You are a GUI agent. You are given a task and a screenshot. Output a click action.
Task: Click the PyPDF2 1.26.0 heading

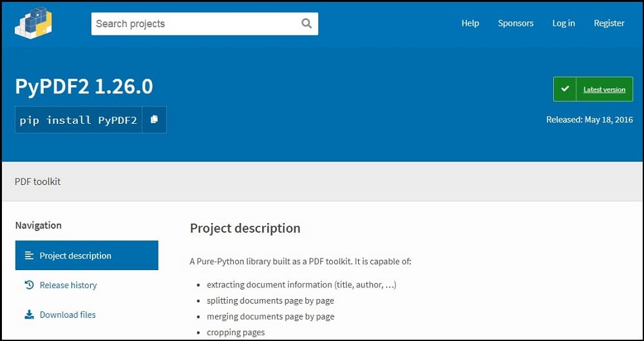coord(84,87)
